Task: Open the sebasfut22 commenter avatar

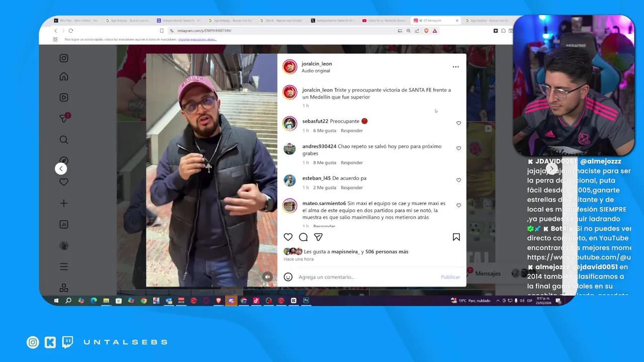Action: point(290,123)
